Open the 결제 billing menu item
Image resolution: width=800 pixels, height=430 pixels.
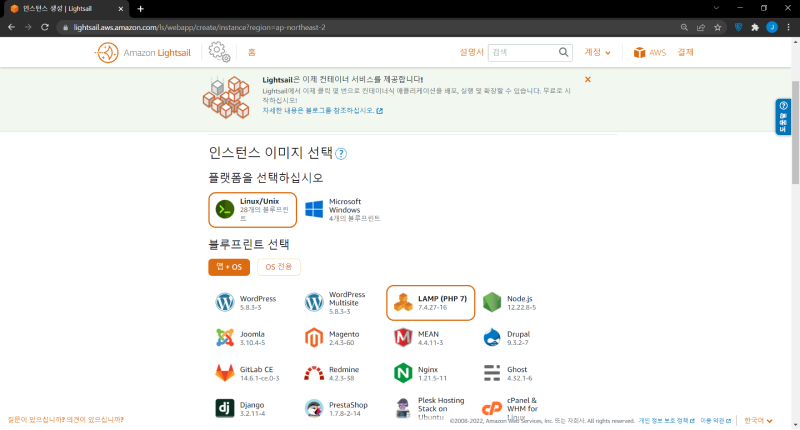[x=685, y=53]
